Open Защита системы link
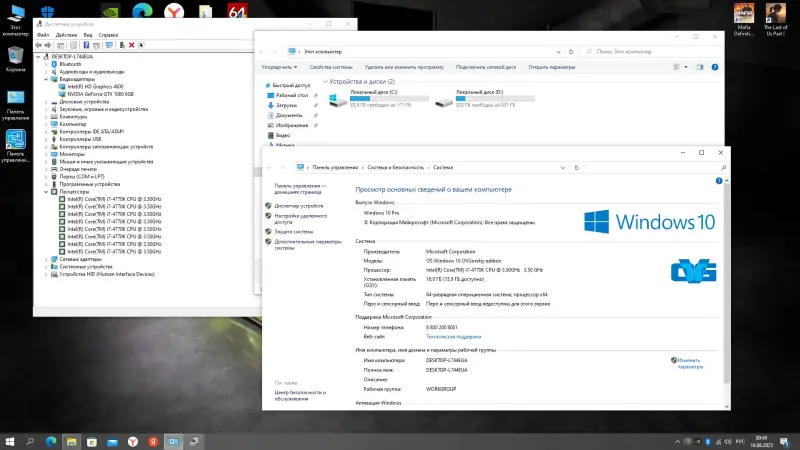The height and width of the screenshot is (450, 800). 293,232
